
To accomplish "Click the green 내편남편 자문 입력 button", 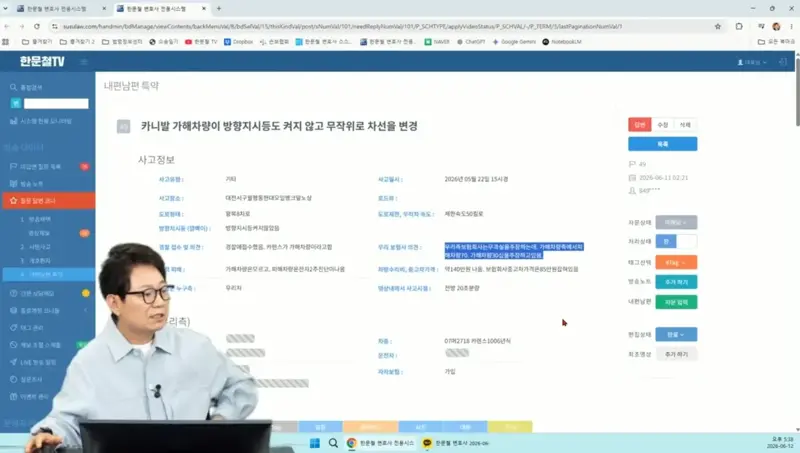I will tap(676, 302).
